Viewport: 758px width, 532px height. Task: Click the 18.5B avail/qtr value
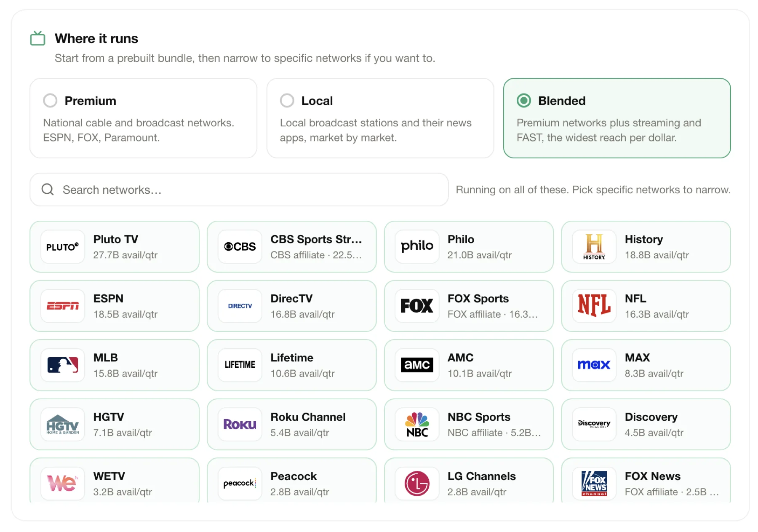125,314
